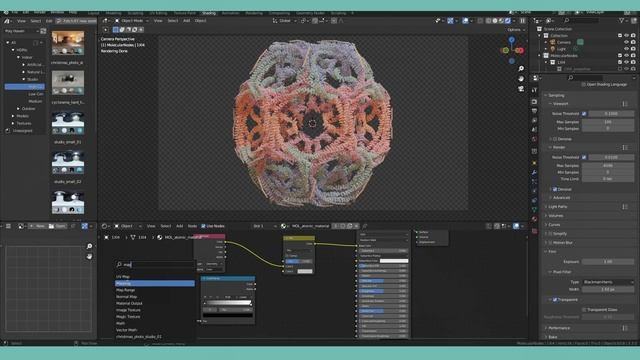The image size is (640, 360).
Task: Click the Render sampling presets icon
Action: (x=625, y=147)
